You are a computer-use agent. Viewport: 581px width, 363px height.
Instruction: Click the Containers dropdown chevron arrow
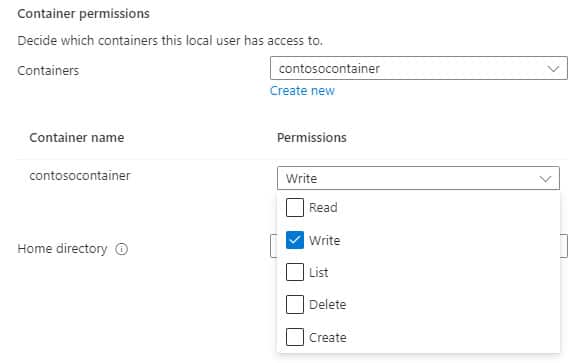coord(553,69)
